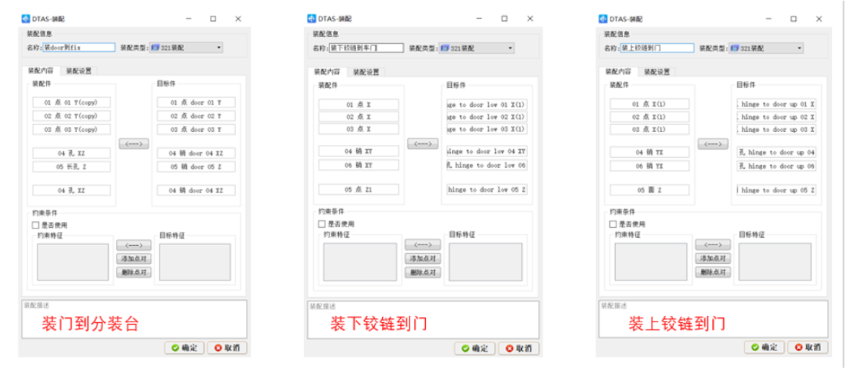
Task: Select target item 05 销 door 05 Z
Action: coord(196,167)
